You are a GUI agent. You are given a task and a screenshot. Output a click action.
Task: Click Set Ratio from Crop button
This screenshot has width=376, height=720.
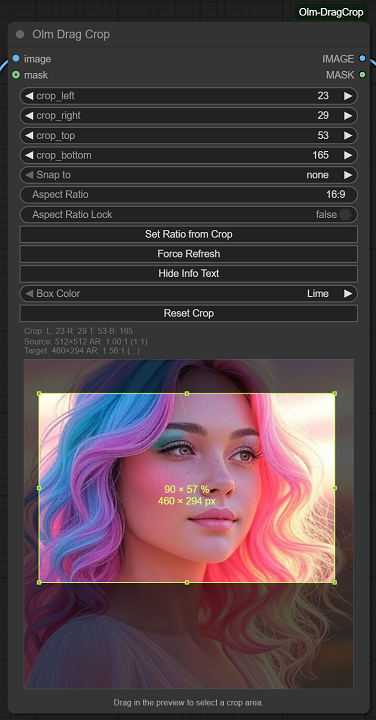point(189,234)
